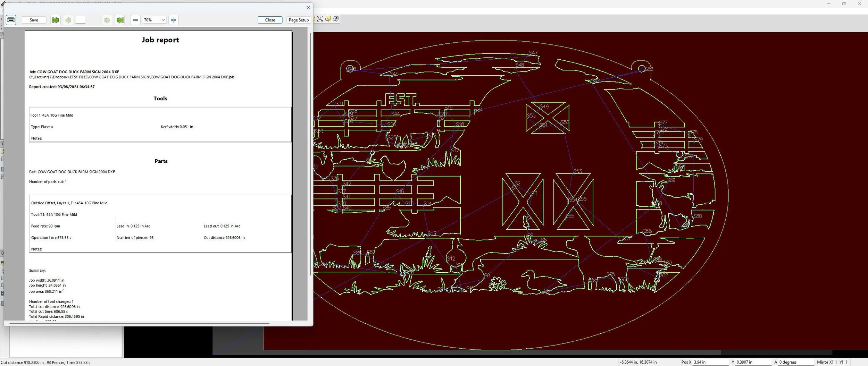Click the yellow zoom window icon in the main toolbar

coord(328,19)
